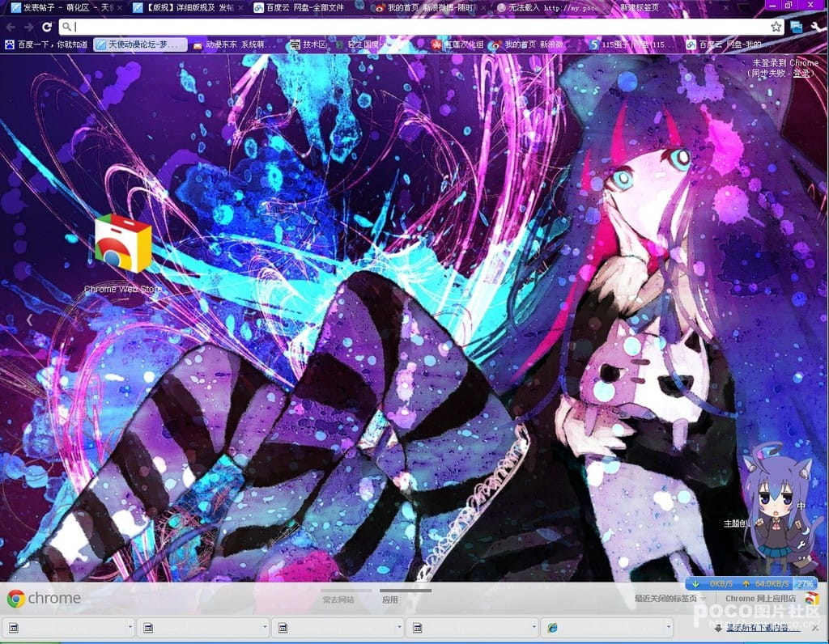Image resolution: width=829 pixels, height=644 pixels.
Task: Close the 发表帖子 tab
Action: [x=121, y=8]
